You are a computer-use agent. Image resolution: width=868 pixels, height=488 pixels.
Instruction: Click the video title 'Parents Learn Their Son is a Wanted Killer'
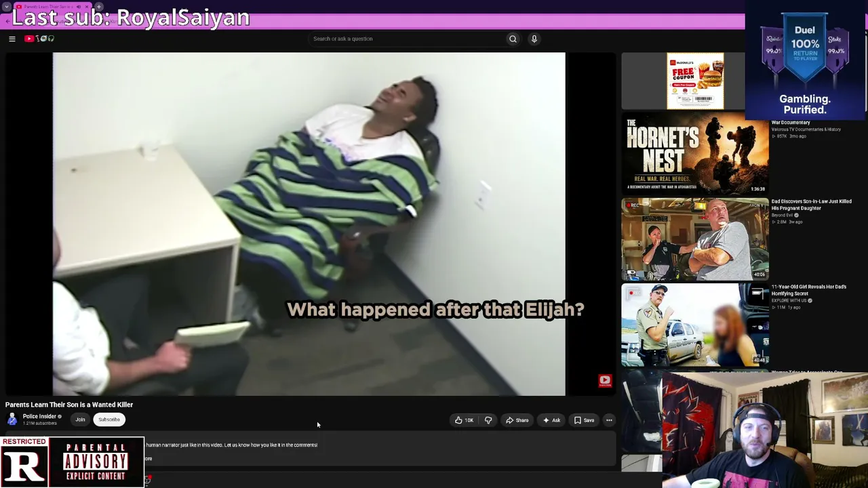click(x=69, y=405)
